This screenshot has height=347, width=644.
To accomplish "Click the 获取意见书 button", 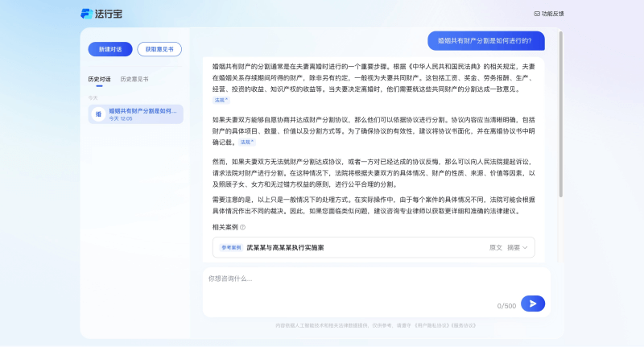I will 159,49.
